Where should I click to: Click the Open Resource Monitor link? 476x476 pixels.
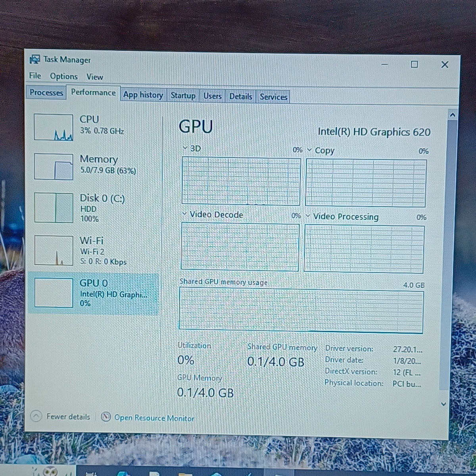pos(154,418)
